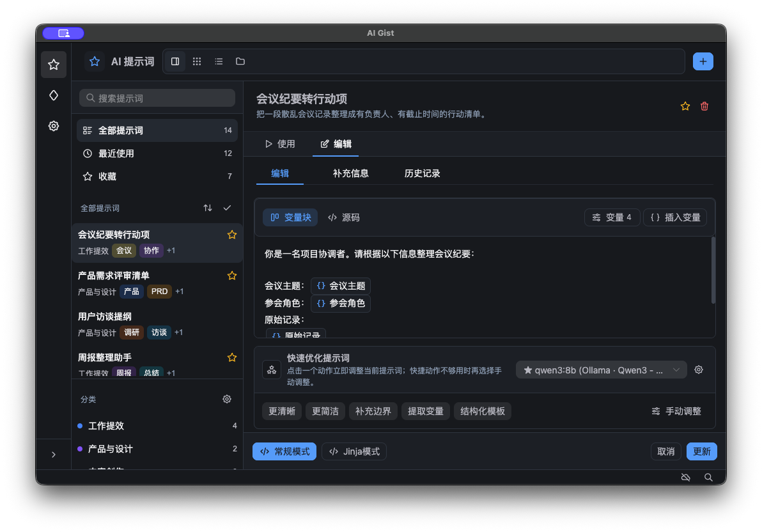762x532 pixels.
Task: Toggle favorite star on 会议纪要转行动项 list item
Action: pyautogui.click(x=232, y=235)
